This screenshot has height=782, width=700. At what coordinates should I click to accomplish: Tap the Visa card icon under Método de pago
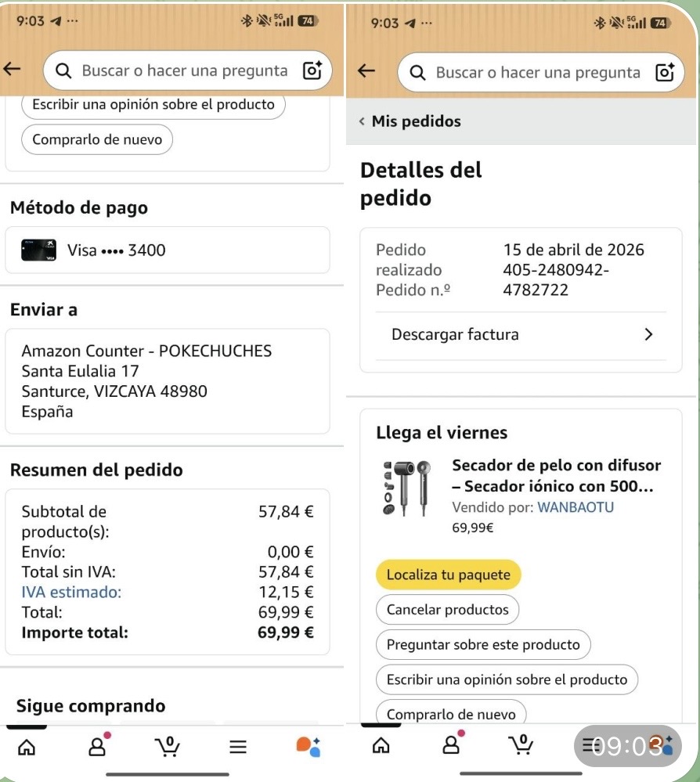[38, 250]
